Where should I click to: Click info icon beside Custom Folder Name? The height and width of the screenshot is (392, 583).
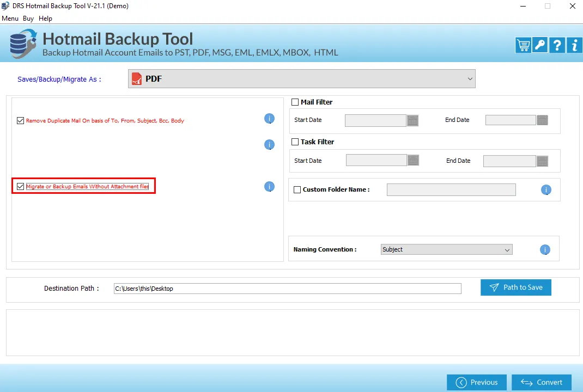coord(546,190)
